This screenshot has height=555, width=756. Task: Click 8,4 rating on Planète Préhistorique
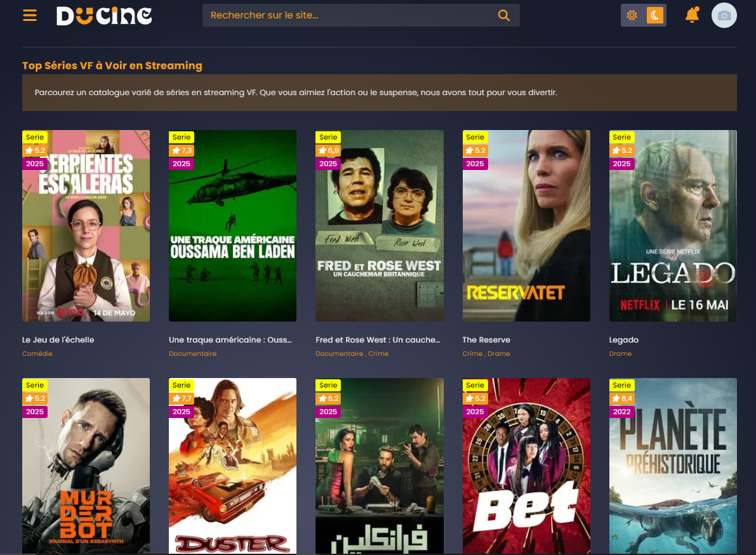[x=621, y=398]
